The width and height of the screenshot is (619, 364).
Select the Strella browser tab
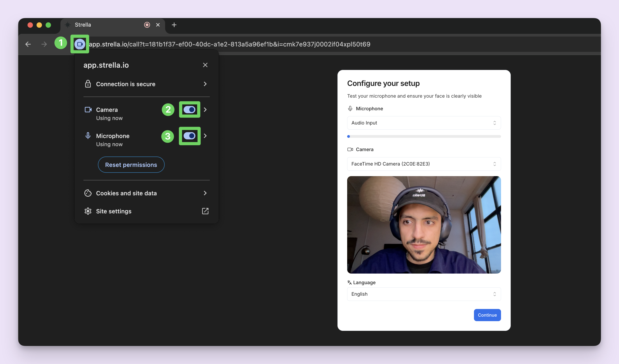(103, 25)
